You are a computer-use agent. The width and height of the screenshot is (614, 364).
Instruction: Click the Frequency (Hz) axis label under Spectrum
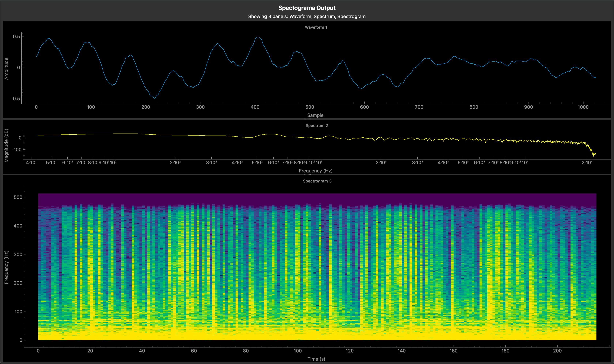click(x=315, y=171)
